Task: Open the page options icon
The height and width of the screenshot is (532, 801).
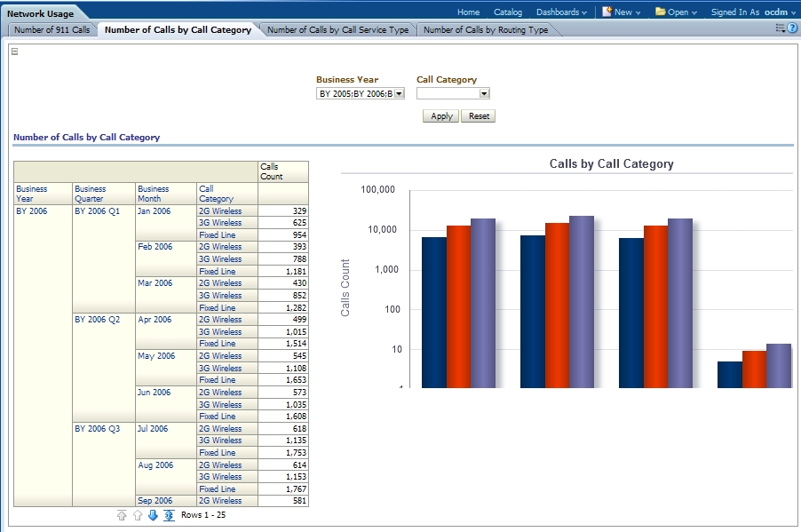Action: click(781, 28)
